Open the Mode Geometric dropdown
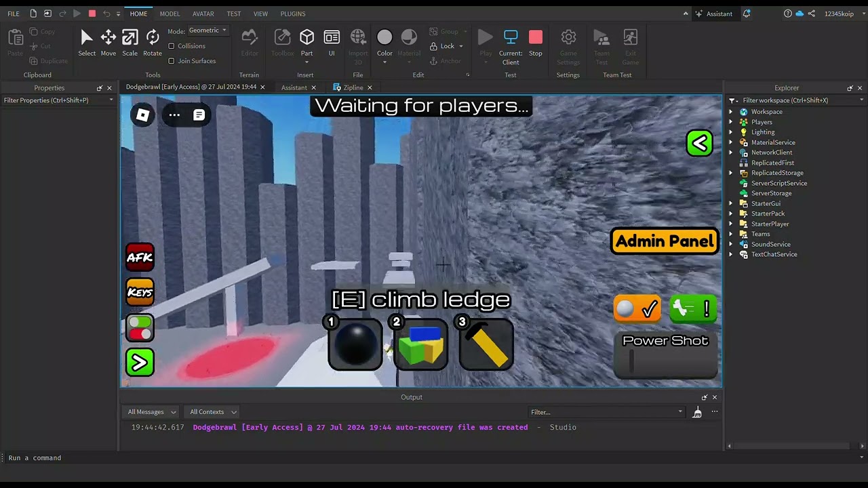 point(208,30)
